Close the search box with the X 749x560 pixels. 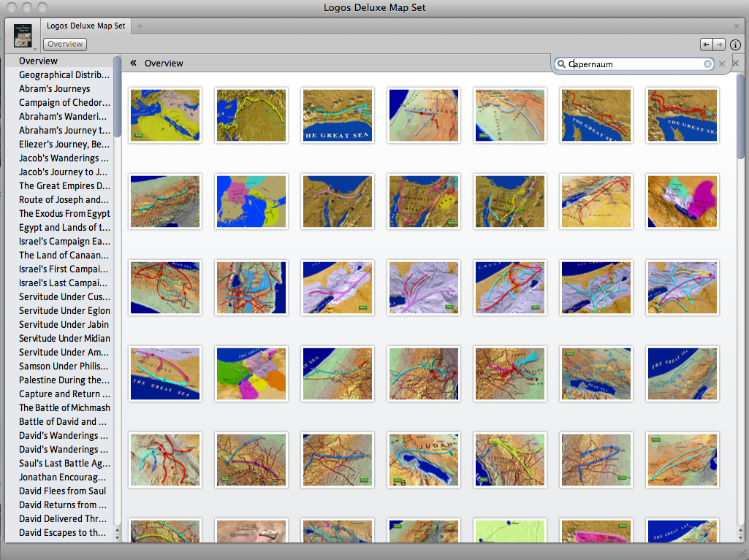click(x=722, y=64)
